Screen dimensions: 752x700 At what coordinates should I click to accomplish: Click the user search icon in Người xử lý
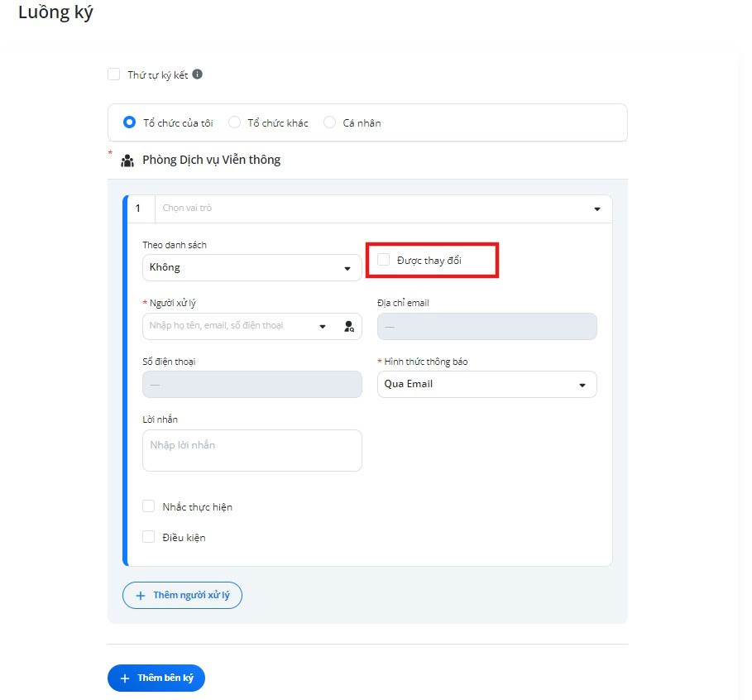click(349, 327)
